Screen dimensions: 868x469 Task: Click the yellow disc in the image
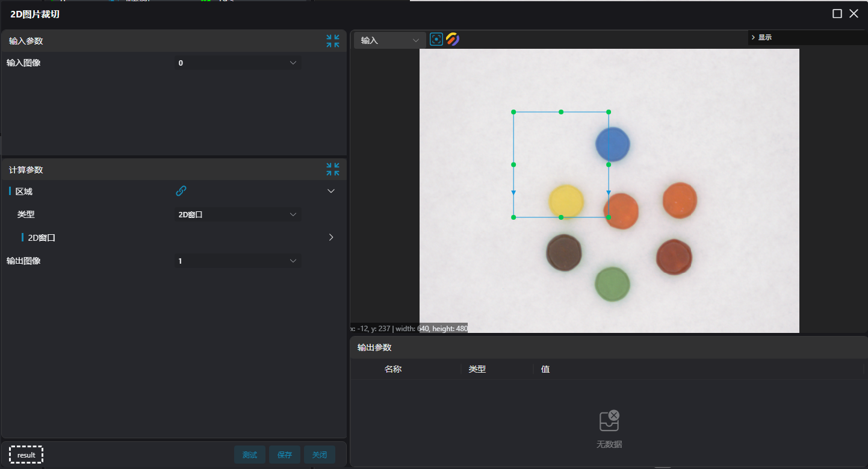point(566,202)
